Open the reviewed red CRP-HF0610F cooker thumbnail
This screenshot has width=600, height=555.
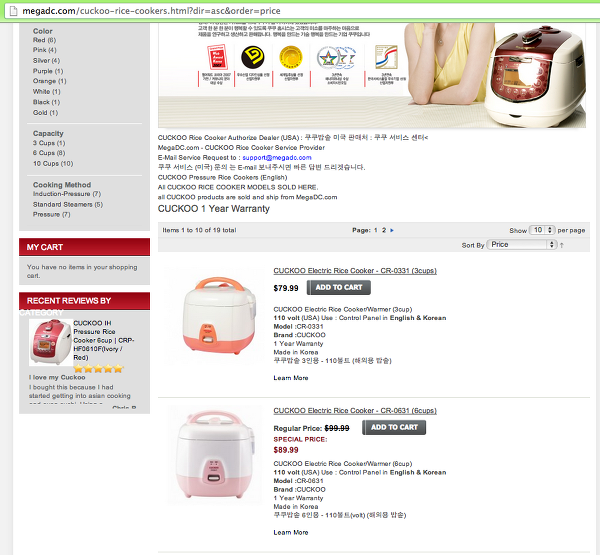point(51,342)
